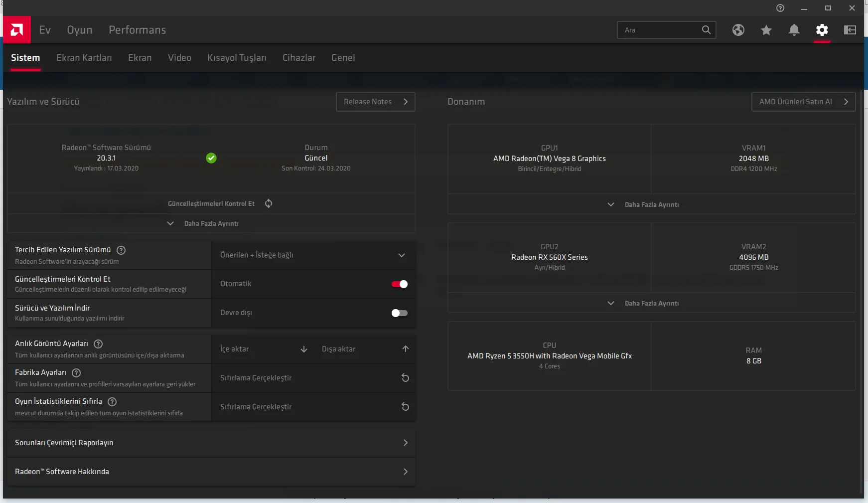This screenshot has height=503, width=868.
Task: Open the Performans menu
Action: point(137,30)
